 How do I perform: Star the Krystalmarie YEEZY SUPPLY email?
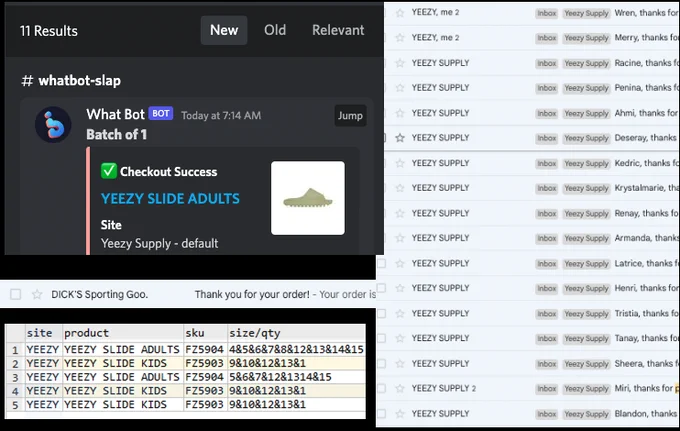coord(400,188)
